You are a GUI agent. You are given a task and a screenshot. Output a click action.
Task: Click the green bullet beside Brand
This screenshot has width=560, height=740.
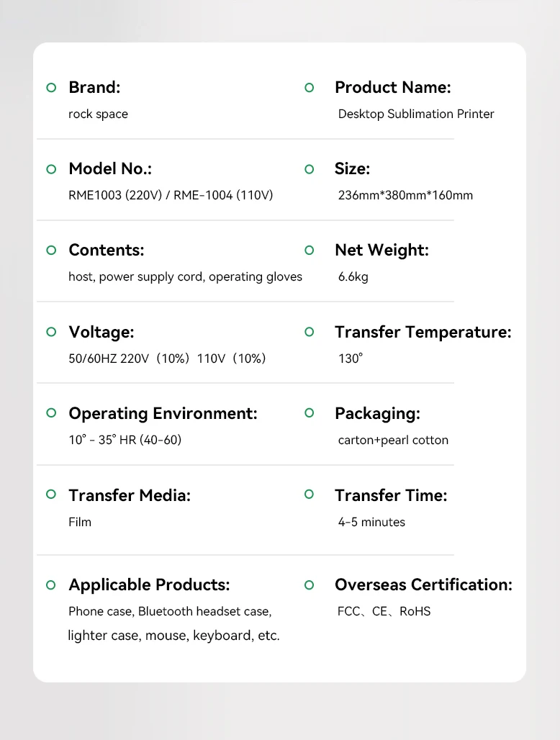point(51,88)
